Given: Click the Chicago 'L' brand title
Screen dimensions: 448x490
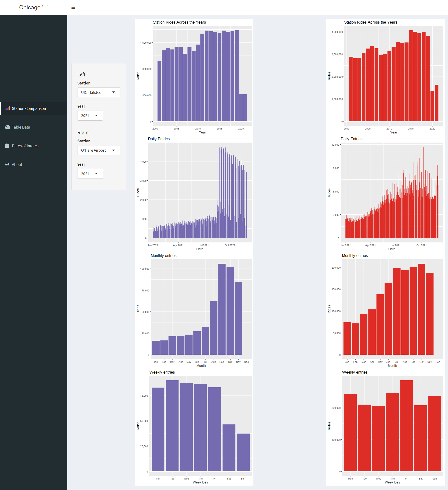Looking at the screenshot, I should pos(33,7).
